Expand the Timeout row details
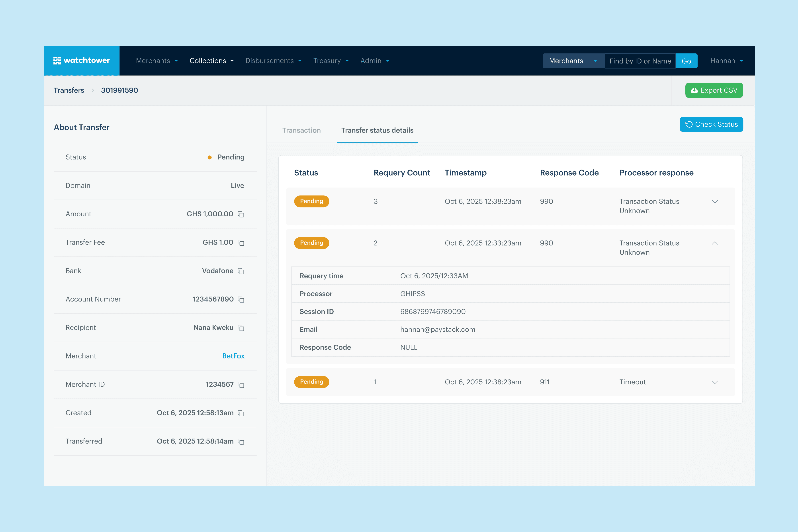798x532 pixels. point(714,382)
